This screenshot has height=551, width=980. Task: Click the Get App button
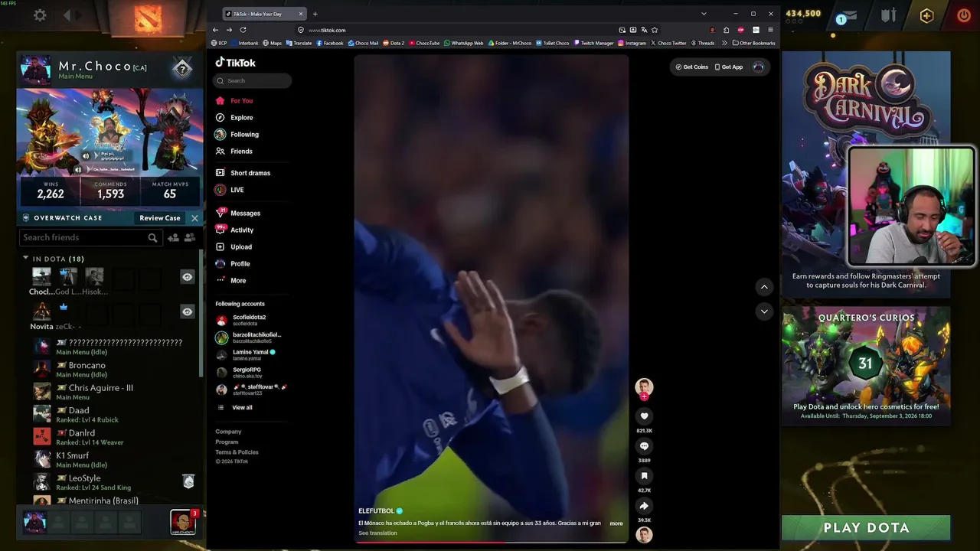pos(729,67)
